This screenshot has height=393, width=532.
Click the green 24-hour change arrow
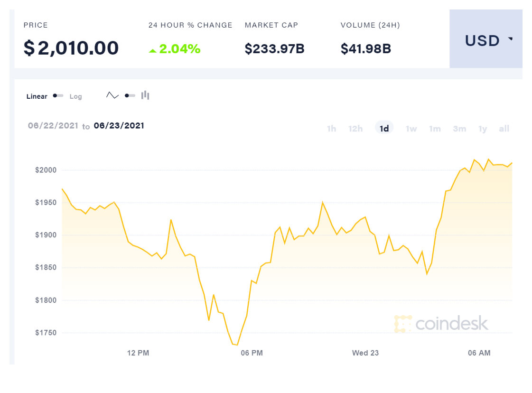coord(152,50)
